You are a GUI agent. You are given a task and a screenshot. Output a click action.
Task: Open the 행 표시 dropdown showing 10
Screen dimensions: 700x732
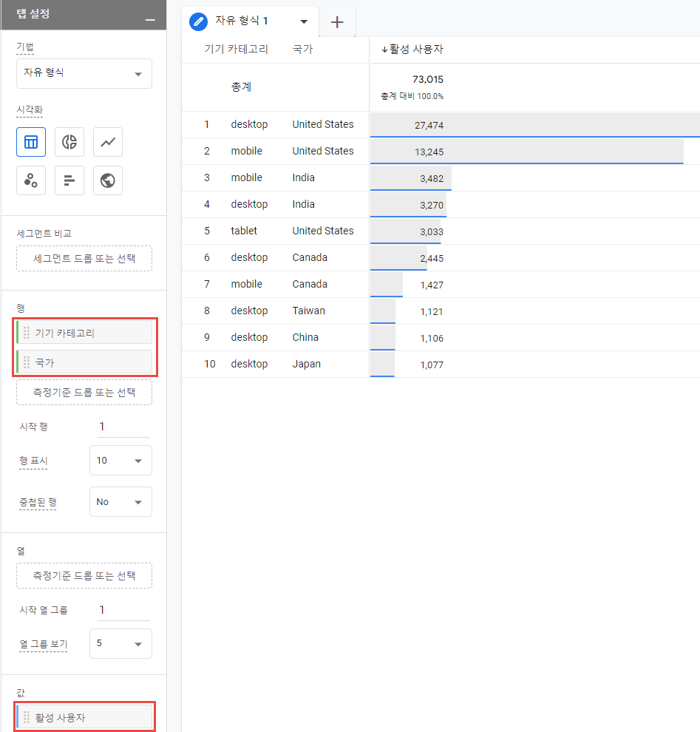pyautogui.click(x=120, y=460)
